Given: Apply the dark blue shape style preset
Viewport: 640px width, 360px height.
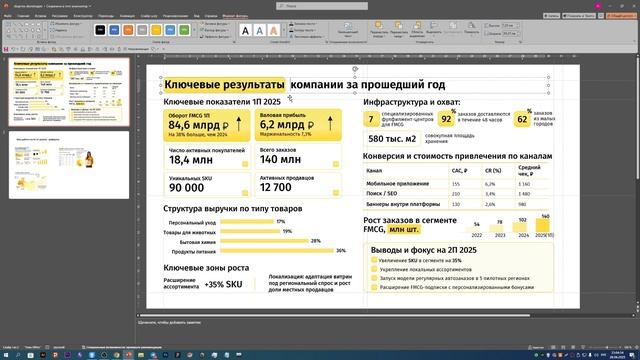Looking at the screenshot, I should click(114, 30).
